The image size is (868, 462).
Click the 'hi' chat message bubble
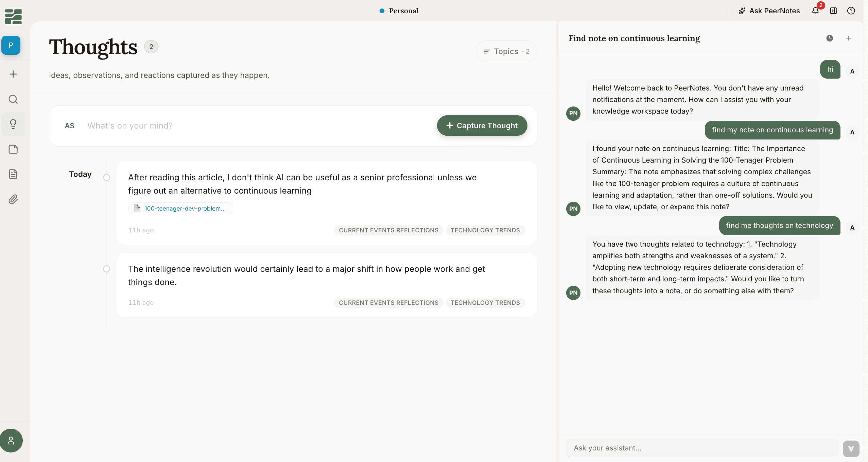click(830, 69)
